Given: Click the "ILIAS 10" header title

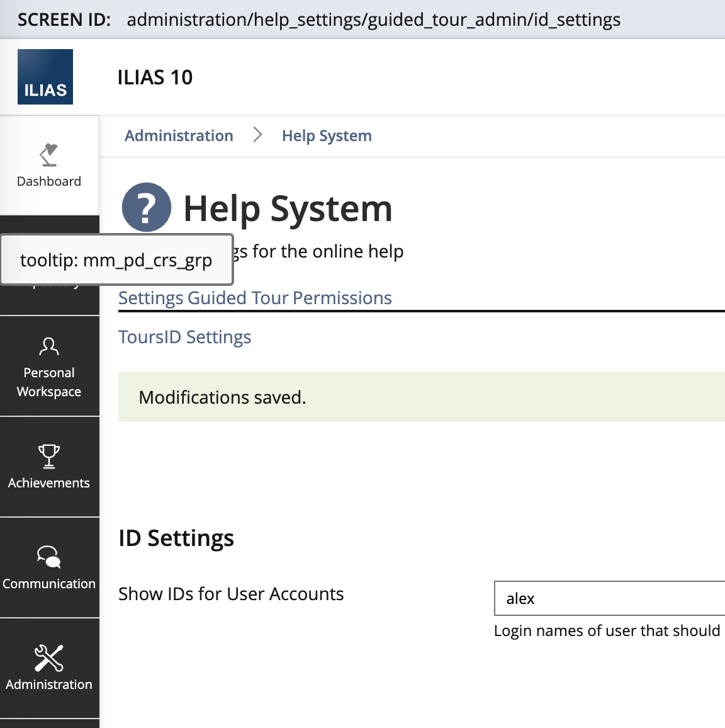Looking at the screenshot, I should click(155, 77).
